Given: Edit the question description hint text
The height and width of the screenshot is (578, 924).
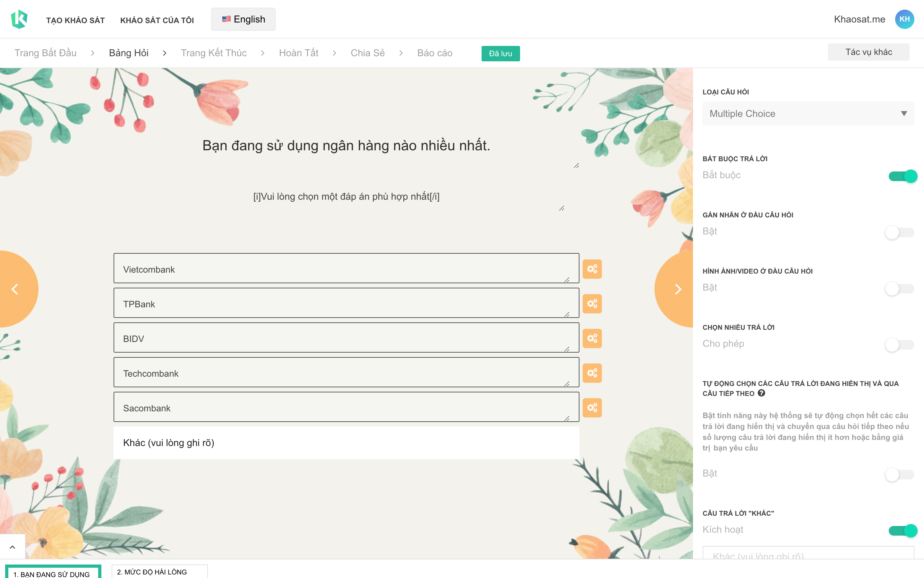Looking at the screenshot, I should pyautogui.click(x=346, y=197).
